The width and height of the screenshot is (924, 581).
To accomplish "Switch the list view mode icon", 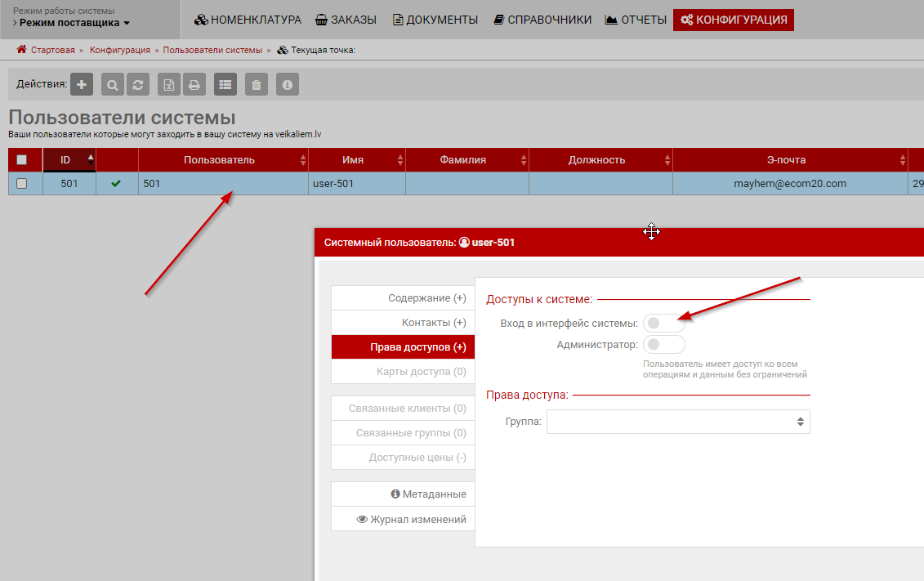I will 225,84.
